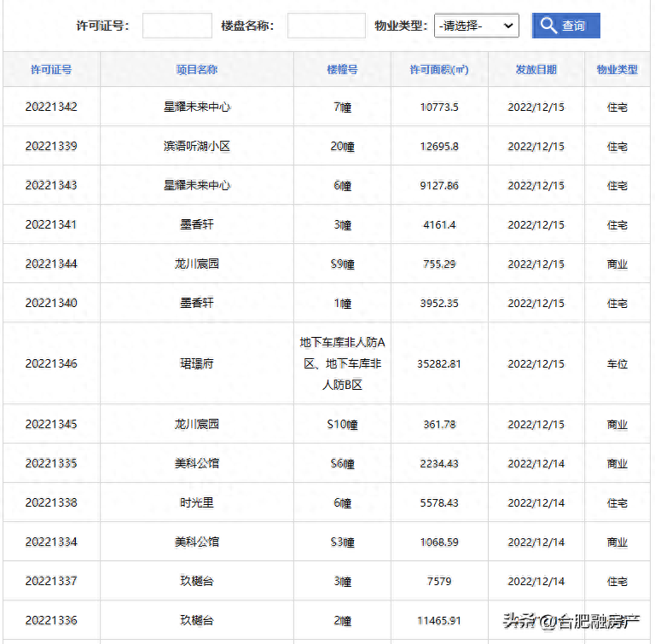Click the 车位 property type cell

pyautogui.click(x=617, y=364)
